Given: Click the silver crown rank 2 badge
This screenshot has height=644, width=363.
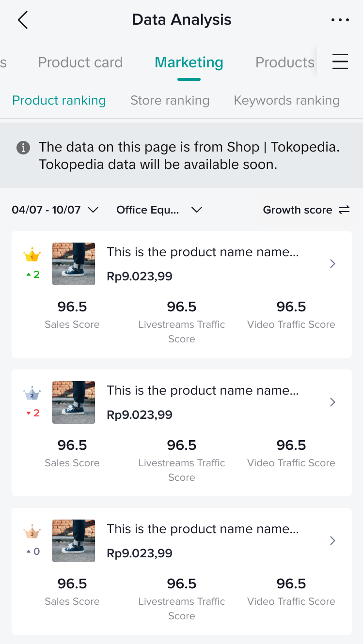Looking at the screenshot, I should (x=32, y=394).
